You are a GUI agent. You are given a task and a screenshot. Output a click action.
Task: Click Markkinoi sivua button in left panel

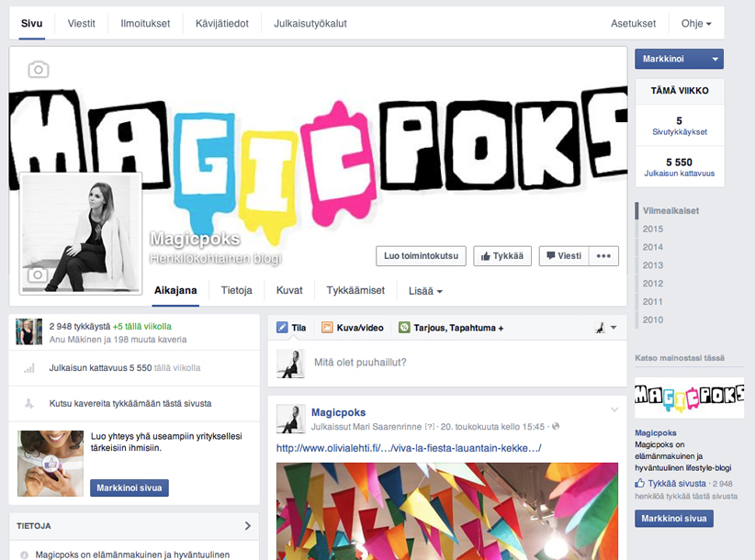point(129,487)
